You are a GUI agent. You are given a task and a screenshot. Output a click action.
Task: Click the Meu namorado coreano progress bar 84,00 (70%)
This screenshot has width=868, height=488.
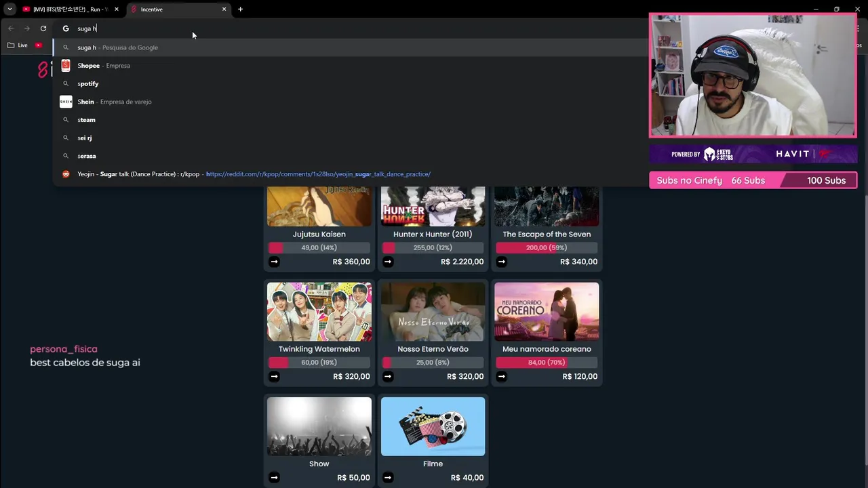[x=547, y=363]
